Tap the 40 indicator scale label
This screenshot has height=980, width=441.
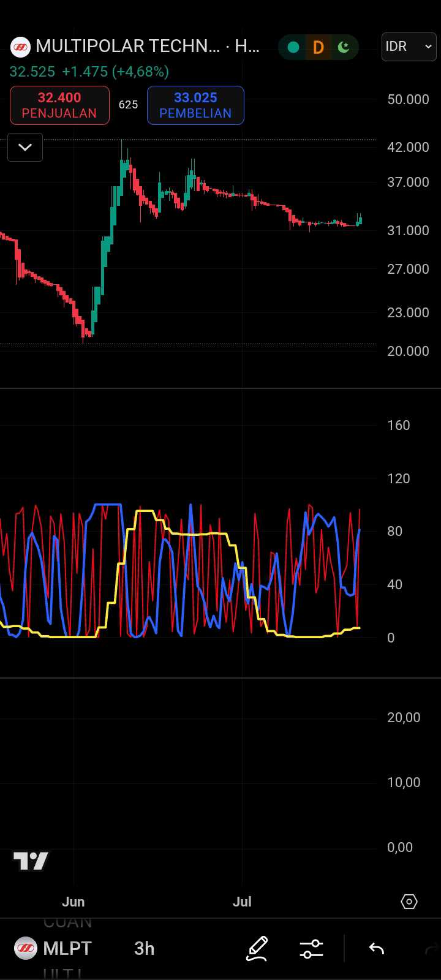click(x=395, y=584)
